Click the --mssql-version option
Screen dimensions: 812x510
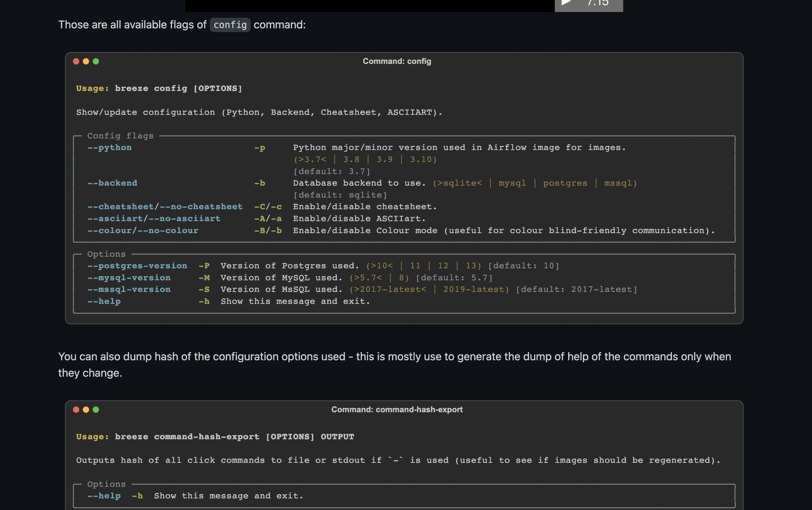pos(129,290)
